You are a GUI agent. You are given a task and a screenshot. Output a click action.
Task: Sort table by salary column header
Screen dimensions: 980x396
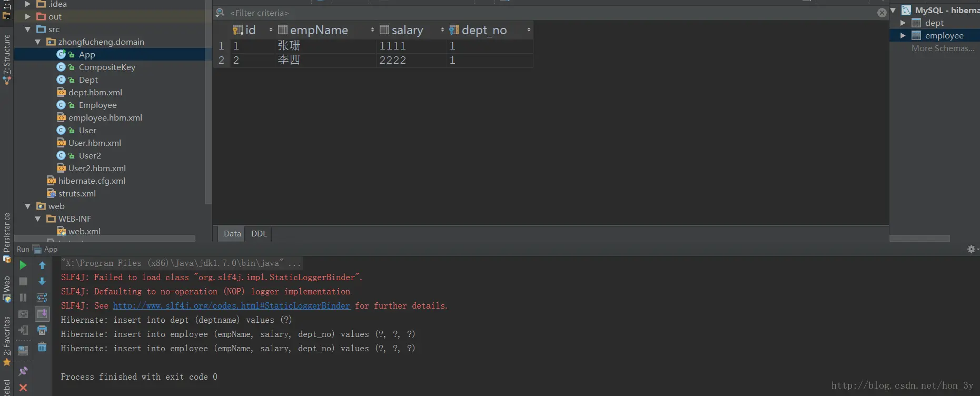412,30
